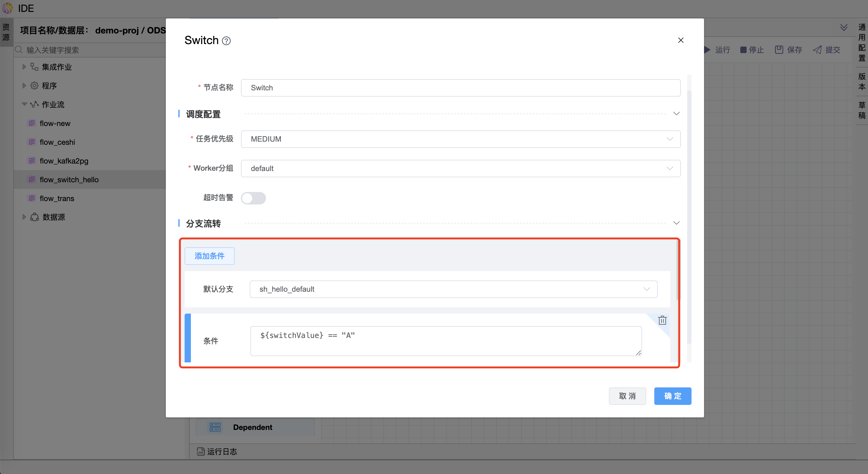Confirm with the 确定 button
The width and height of the screenshot is (868, 474).
click(x=672, y=396)
